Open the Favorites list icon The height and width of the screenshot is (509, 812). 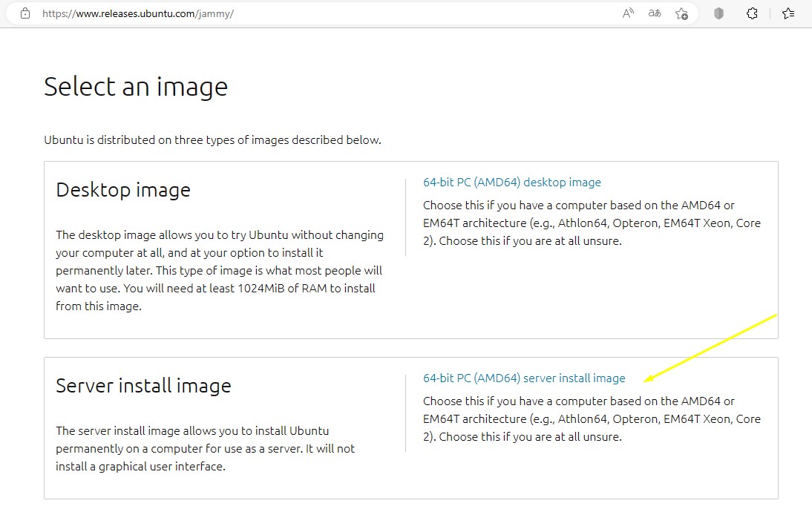[x=788, y=13]
